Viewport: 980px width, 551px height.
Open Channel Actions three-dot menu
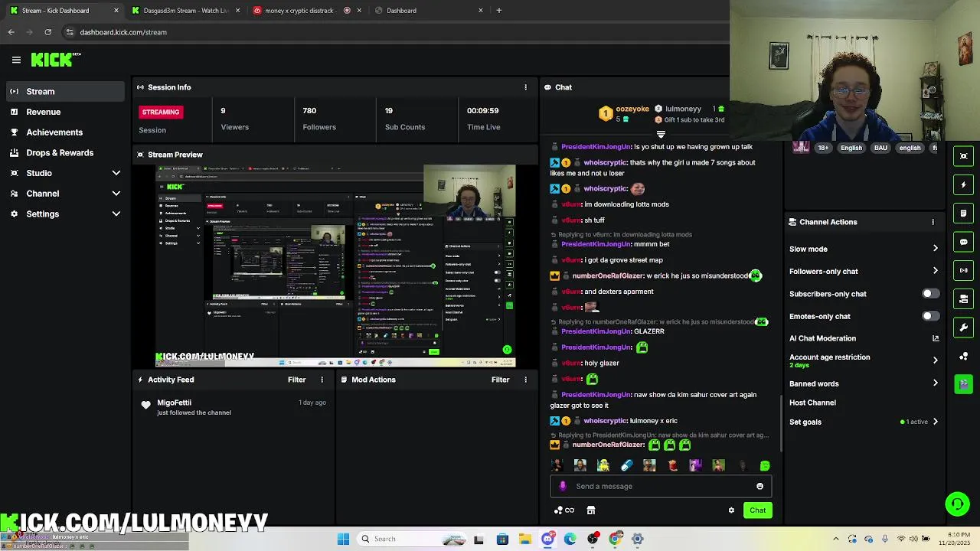tap(933, 222)
